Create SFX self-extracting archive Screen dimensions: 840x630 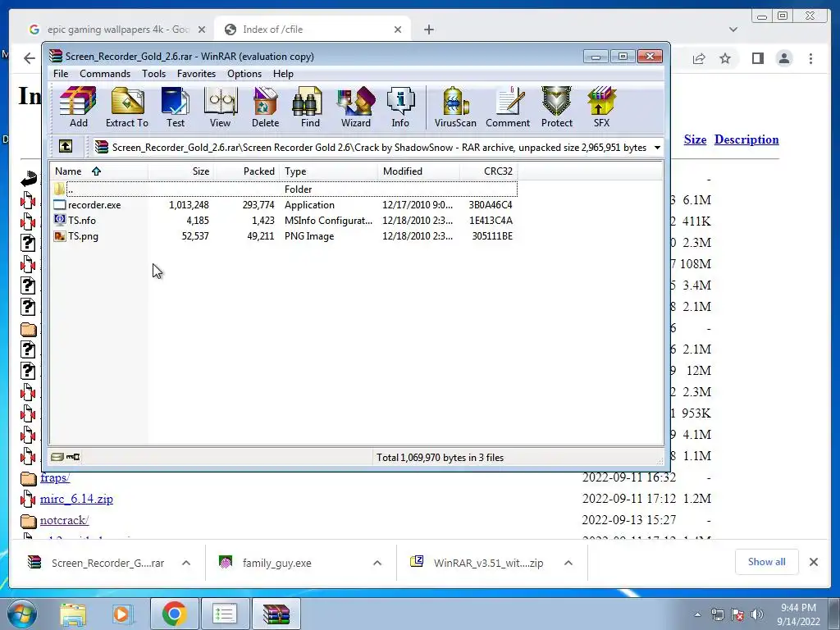[601, 107]
